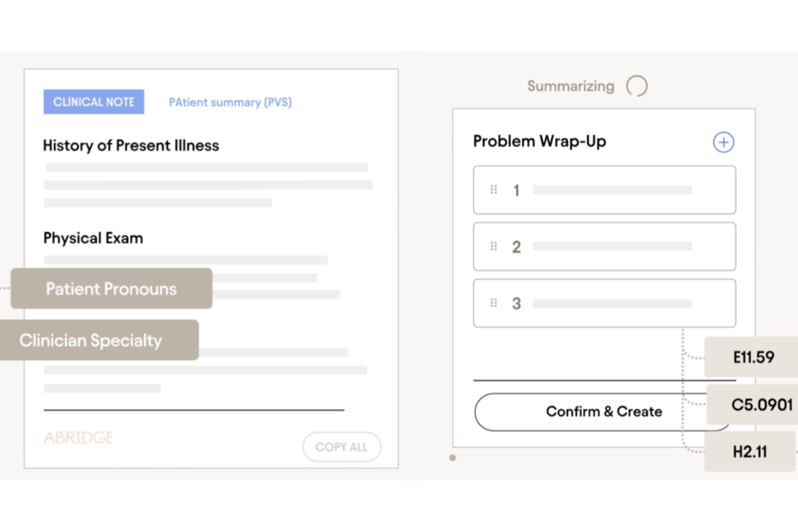Click the plus icon beside Problem Wrap-Up
The height and width of the screenshot is (532, 798).
723,142
